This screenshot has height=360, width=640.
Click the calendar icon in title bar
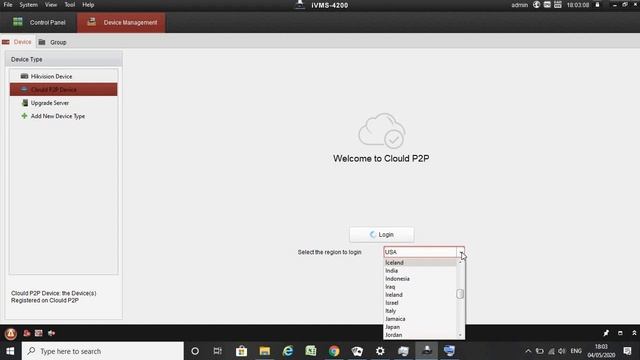click(x=558, y=5)
